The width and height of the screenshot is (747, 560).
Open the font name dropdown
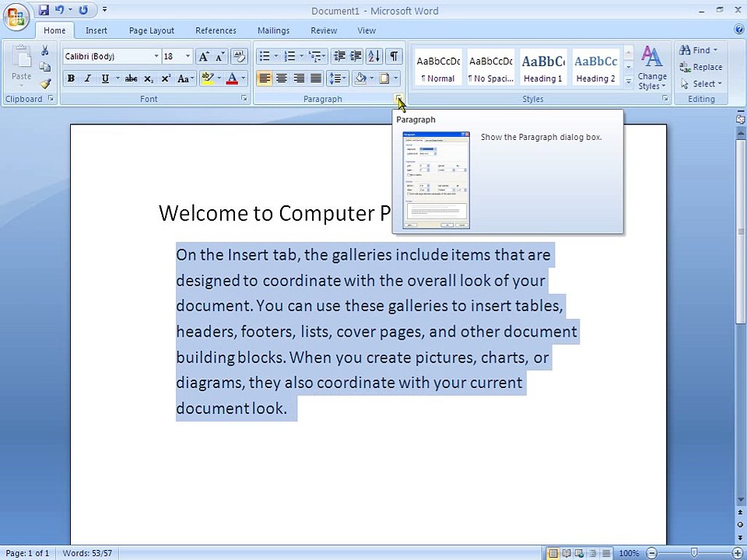click(x=156, y=57)
